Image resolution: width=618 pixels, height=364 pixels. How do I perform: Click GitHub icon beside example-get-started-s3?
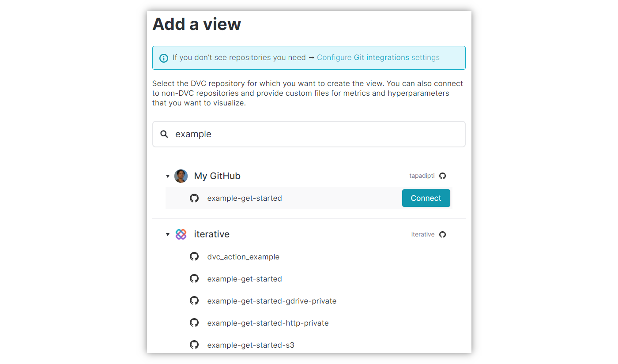pyautogui.click(x=194, y=345)
